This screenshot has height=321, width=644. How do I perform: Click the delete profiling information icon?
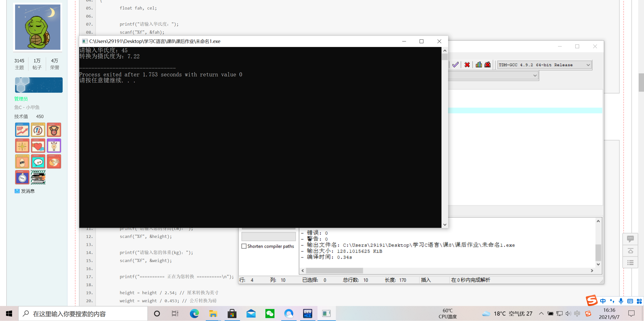click(x=488, y=65)
